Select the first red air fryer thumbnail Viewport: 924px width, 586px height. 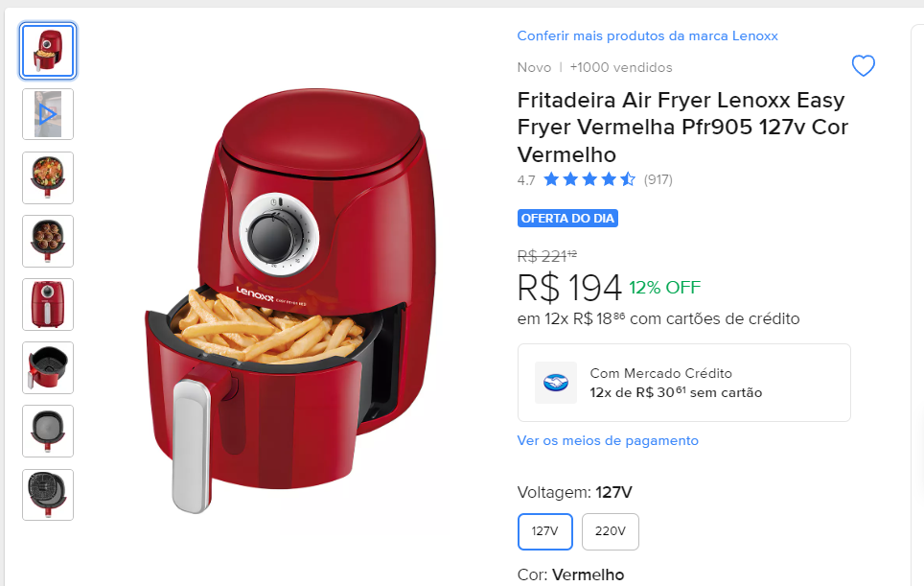point(48,51)
